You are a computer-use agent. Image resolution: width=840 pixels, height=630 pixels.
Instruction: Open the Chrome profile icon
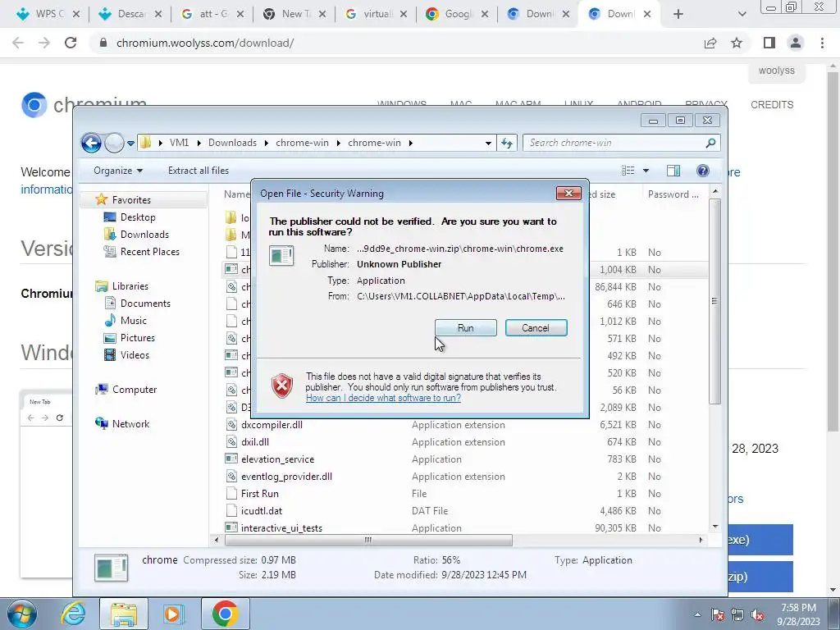pyautogui.click(x=796, y=43)
